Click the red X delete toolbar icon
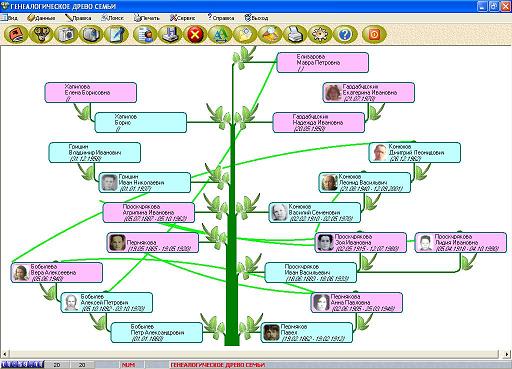The width and height of the screenshot is (512, 369). coord(195,34)
